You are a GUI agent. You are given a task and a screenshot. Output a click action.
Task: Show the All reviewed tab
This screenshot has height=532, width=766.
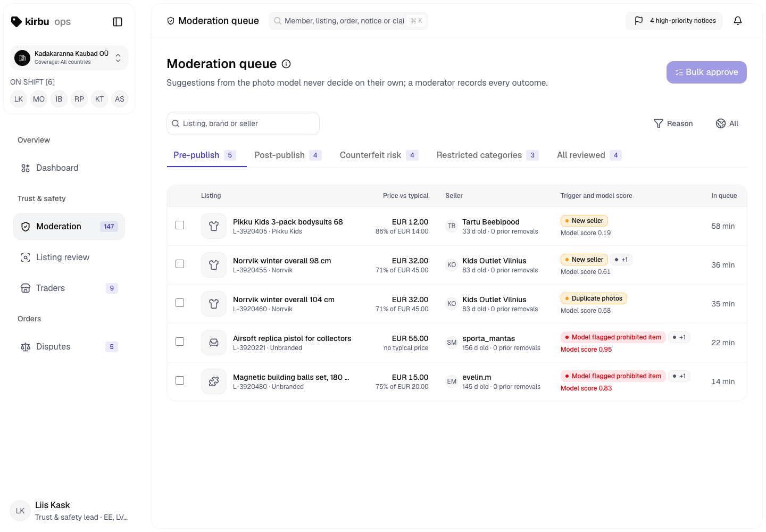[589, 155]
